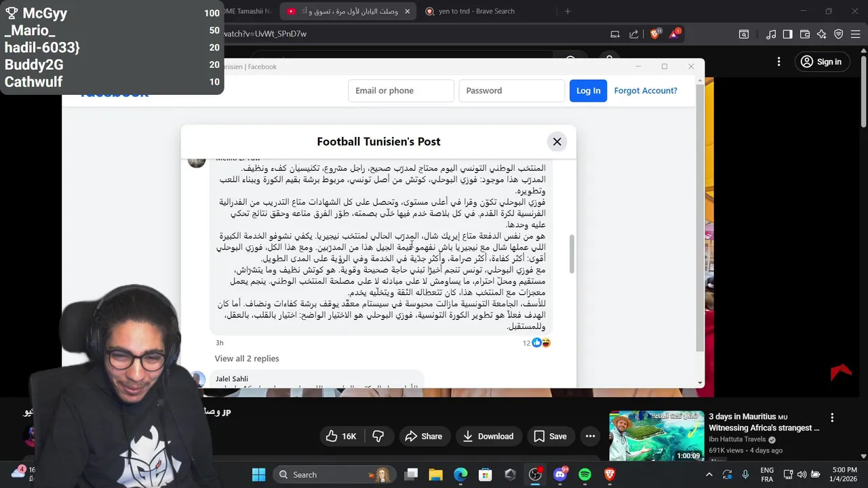The width and height of the screenshot is (868, 488).
Task: Toggle the browser sidebar panel
Action: [x=787, y=34]
